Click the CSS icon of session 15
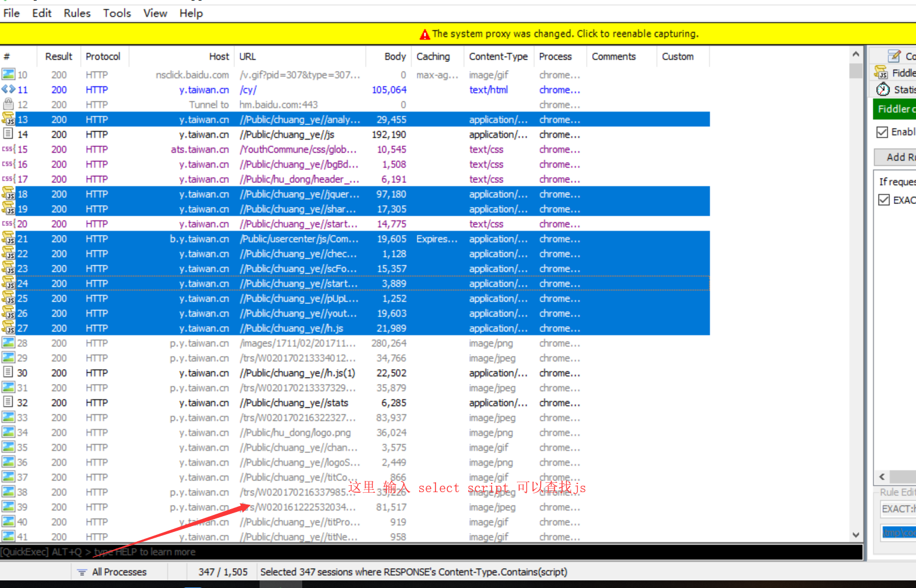The image size is (916, 588). coord(8,149)
